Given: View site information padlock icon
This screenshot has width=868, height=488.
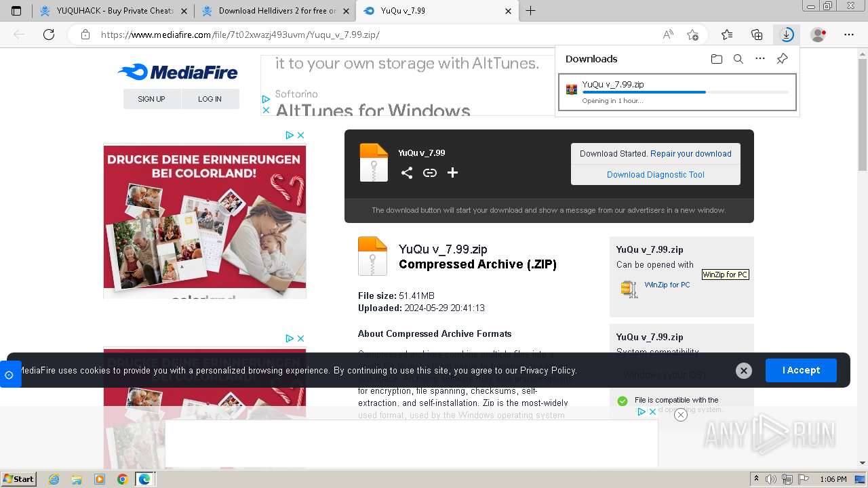Looking at the screenshot, I should [x=85, y=35].
